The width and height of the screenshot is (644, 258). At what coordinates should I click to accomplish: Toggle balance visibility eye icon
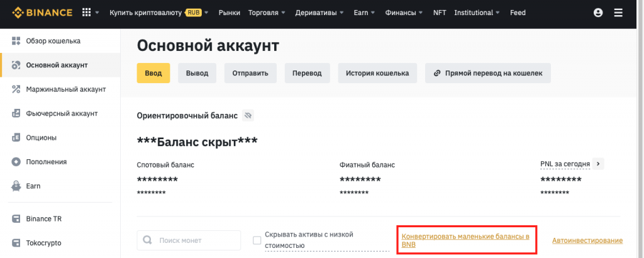(248, 116)
